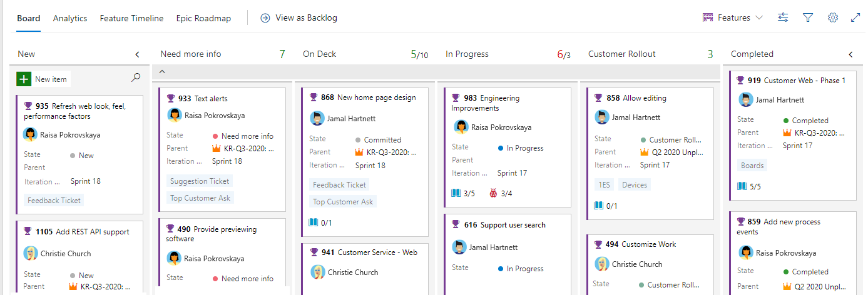This screenshot has height=295, width=868.
Task: Open the Features backlog level dropdown
Action: 733,17
